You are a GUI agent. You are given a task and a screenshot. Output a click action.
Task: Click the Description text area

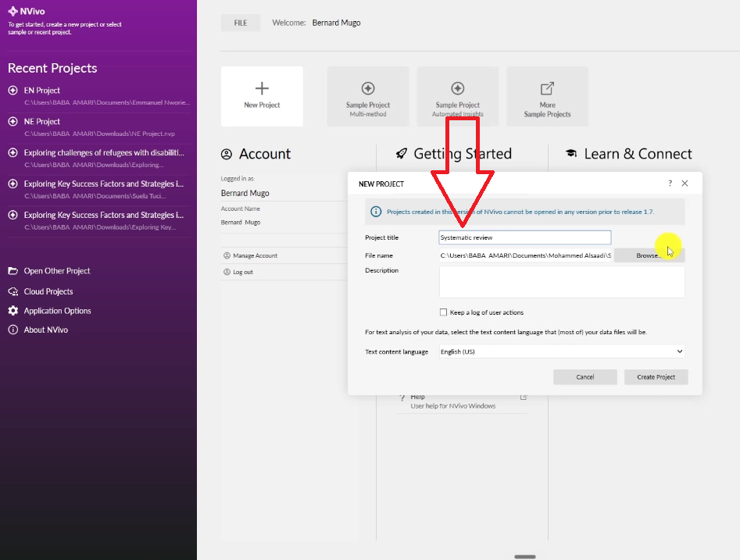click(562, 282)
